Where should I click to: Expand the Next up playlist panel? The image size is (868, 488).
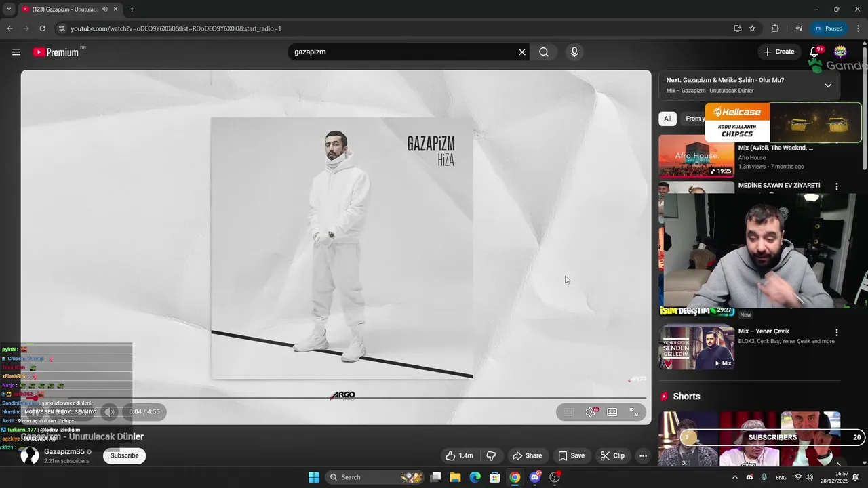tap(828, 85)
